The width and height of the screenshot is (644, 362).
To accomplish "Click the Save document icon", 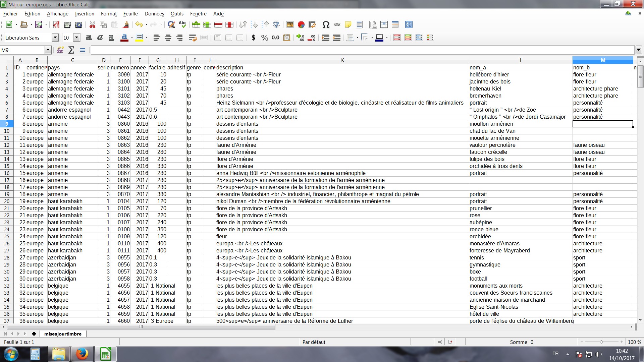I will (39, 24).
